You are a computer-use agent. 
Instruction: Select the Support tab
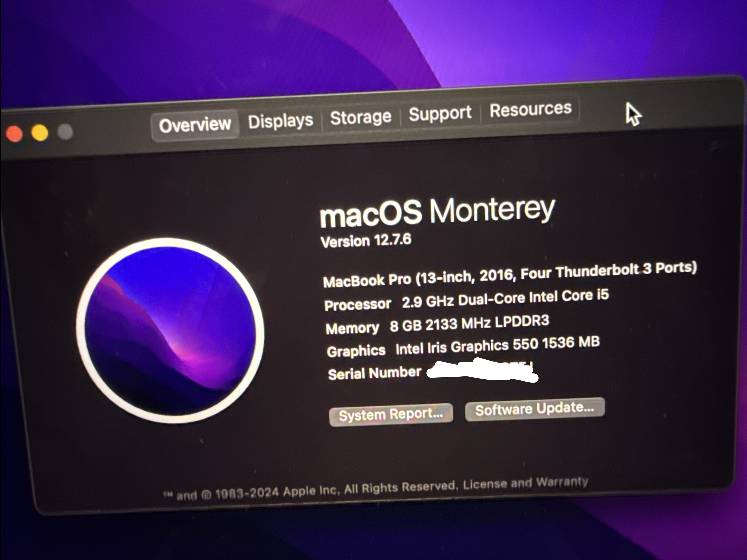(x=440, y=113)
